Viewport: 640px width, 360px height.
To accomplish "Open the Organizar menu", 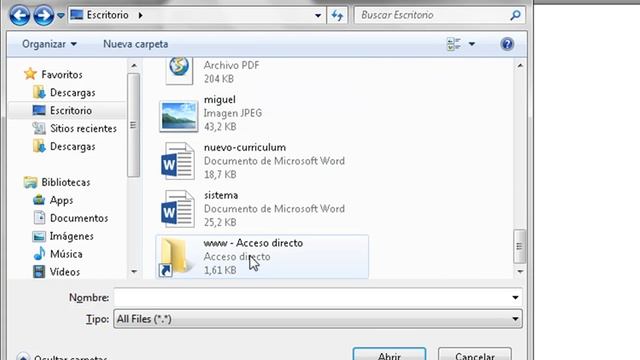I will [49, 44].
